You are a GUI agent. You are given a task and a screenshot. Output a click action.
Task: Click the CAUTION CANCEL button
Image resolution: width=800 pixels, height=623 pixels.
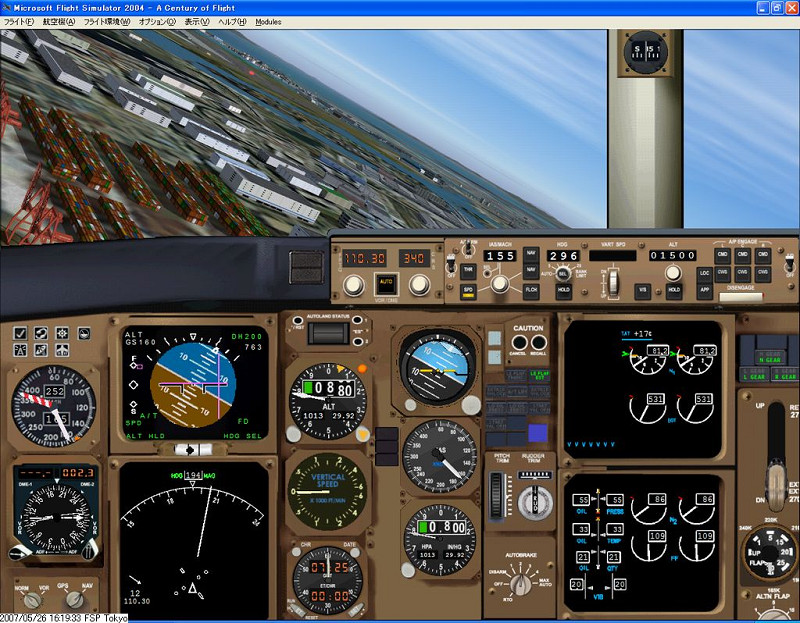(519, 342)
